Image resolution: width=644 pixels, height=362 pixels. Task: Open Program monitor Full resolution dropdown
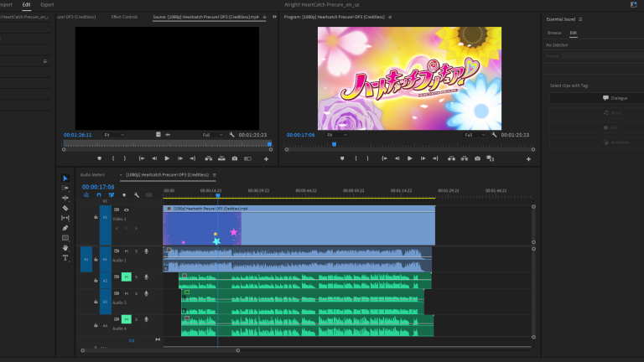(473, 134)
